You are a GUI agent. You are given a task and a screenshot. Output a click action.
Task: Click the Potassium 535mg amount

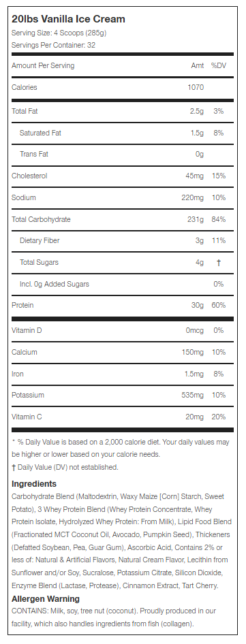coord(193,395)
